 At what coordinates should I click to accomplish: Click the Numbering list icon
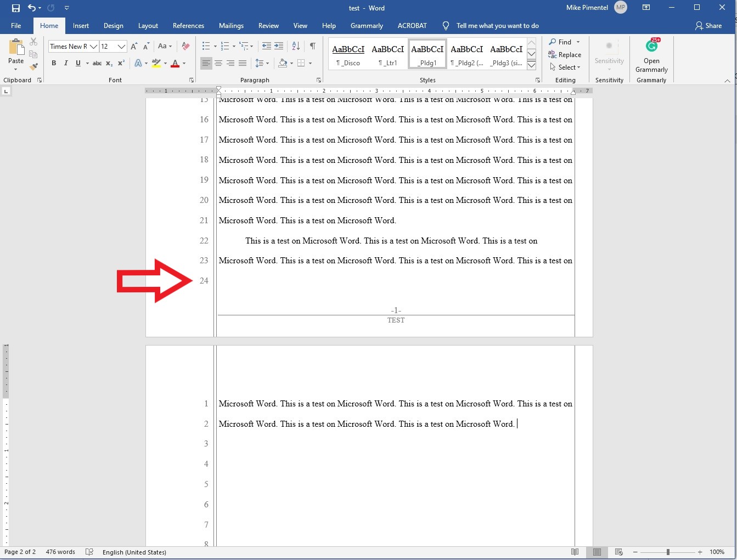coord(224,46)
